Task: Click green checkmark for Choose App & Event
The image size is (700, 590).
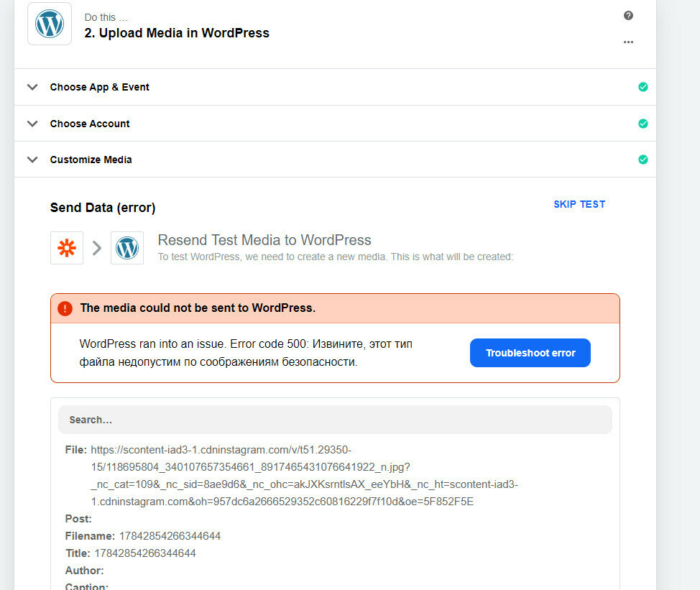Action: pyautogui.click(x=643, y=87)
